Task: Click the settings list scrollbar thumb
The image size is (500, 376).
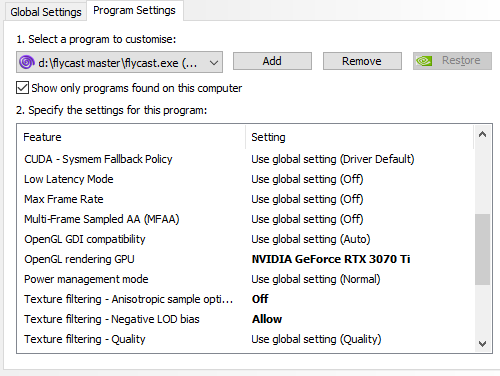Action: [482, 249]
